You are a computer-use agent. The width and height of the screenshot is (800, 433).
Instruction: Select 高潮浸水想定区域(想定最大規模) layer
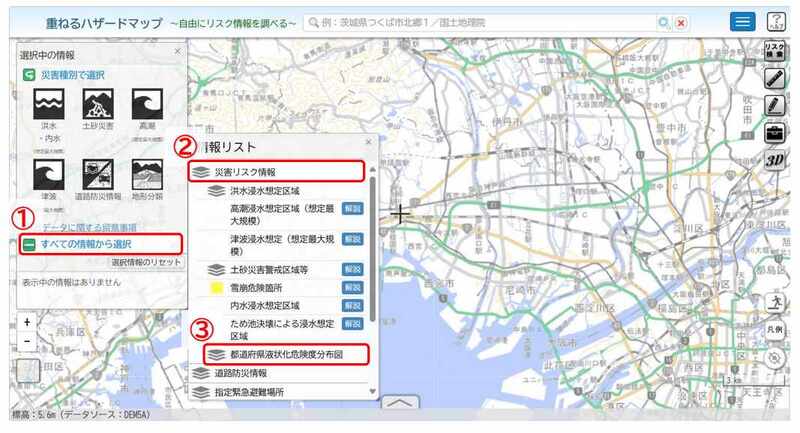click(282, 215)
